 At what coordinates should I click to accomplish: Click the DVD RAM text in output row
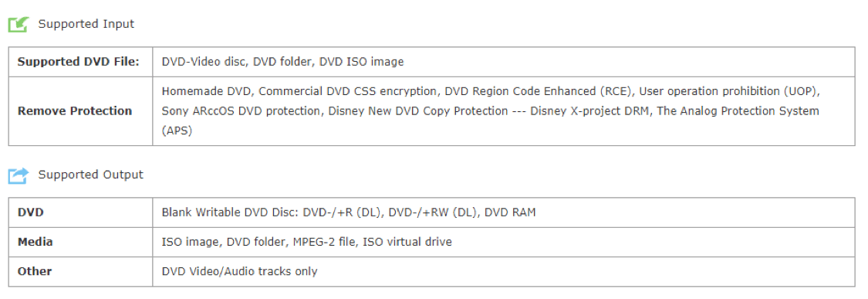[510, 212]
